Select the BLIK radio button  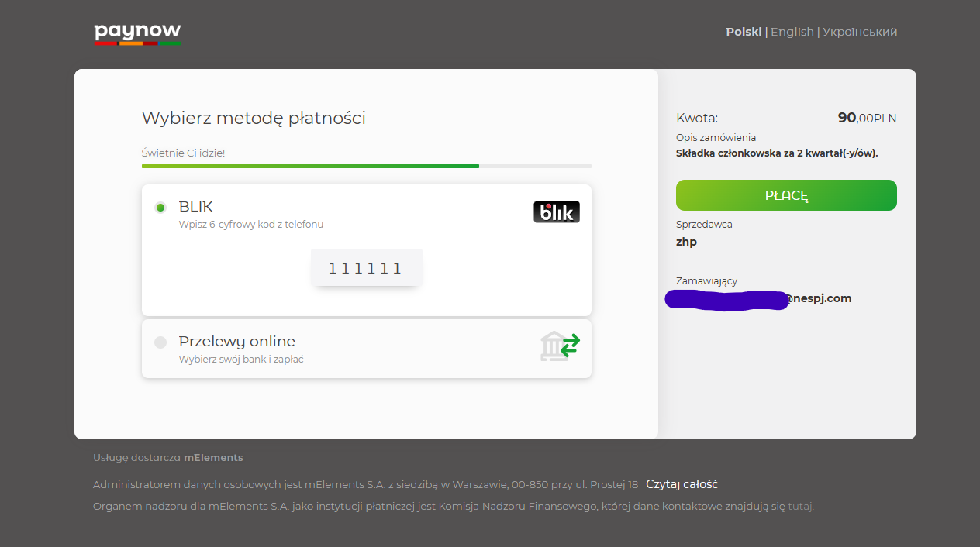pos(160,208)
